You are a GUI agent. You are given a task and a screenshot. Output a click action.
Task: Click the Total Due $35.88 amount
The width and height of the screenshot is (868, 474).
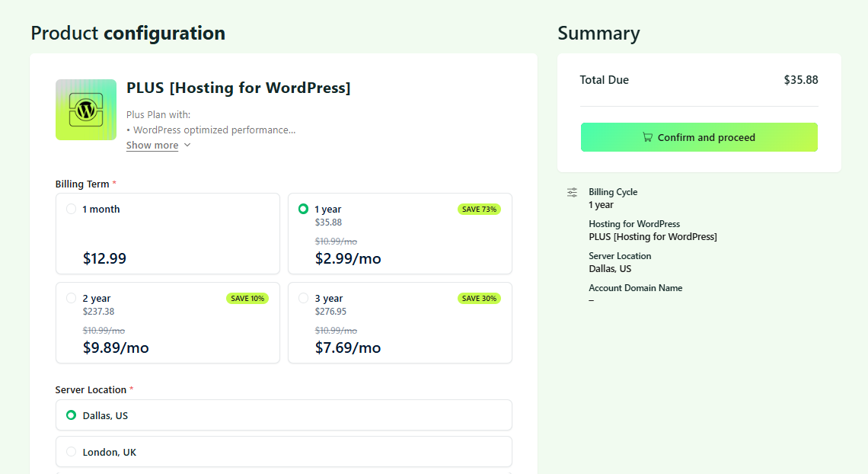coord(800,80)
